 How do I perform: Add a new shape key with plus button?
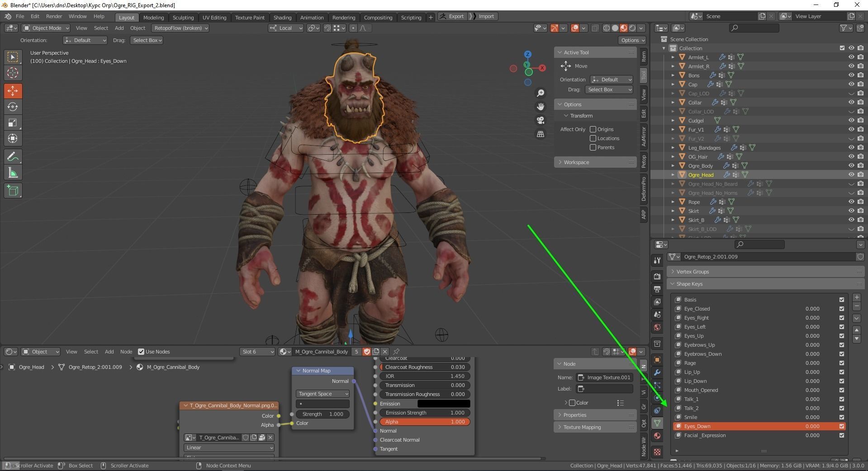[x=857, y=297]
